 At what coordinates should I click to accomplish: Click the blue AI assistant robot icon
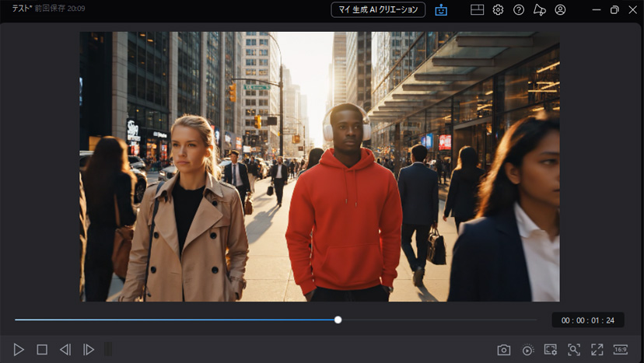(442, 10)
